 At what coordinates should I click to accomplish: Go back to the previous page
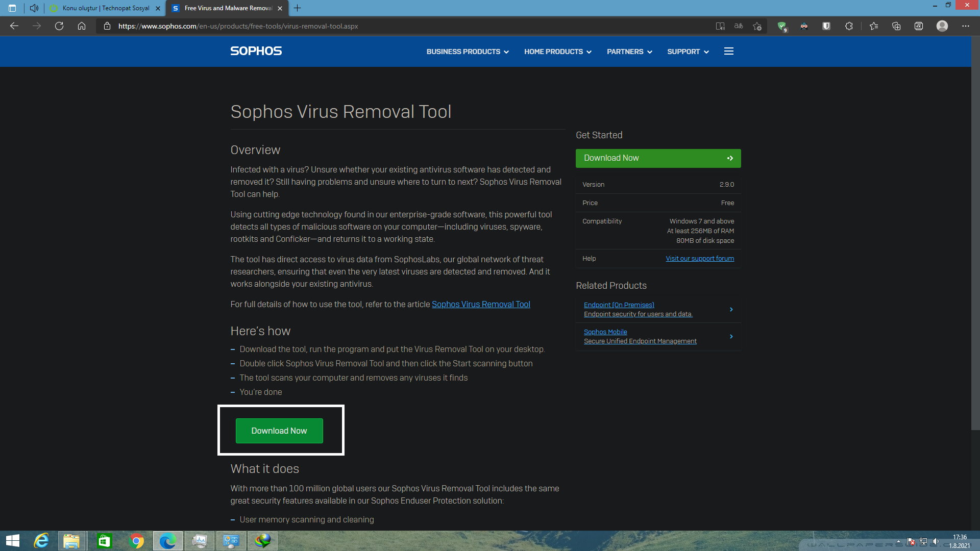point(14,26)
